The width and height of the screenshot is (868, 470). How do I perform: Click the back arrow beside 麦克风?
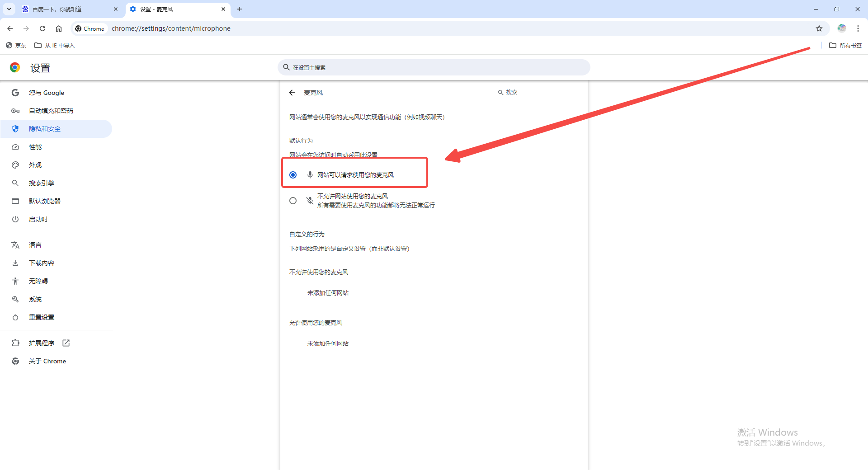(292, 93)
